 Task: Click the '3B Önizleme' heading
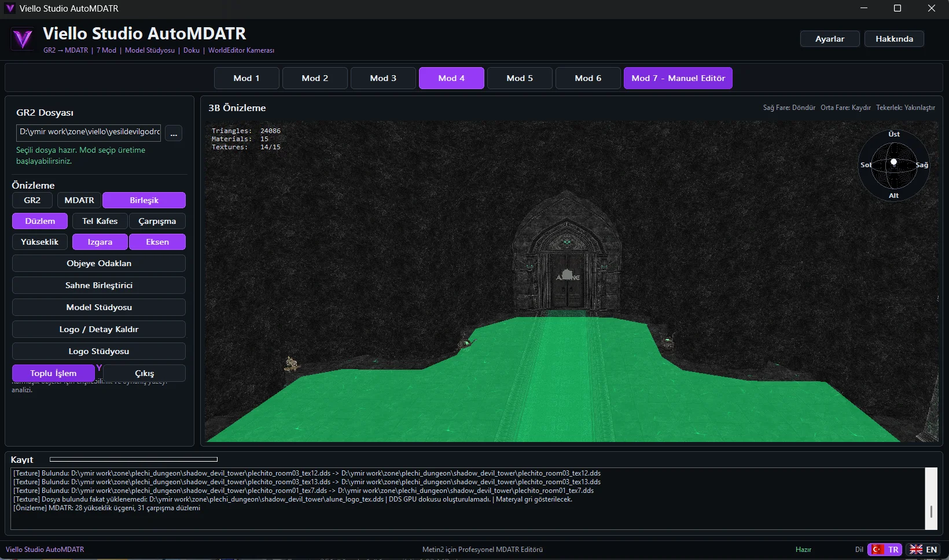237,108
